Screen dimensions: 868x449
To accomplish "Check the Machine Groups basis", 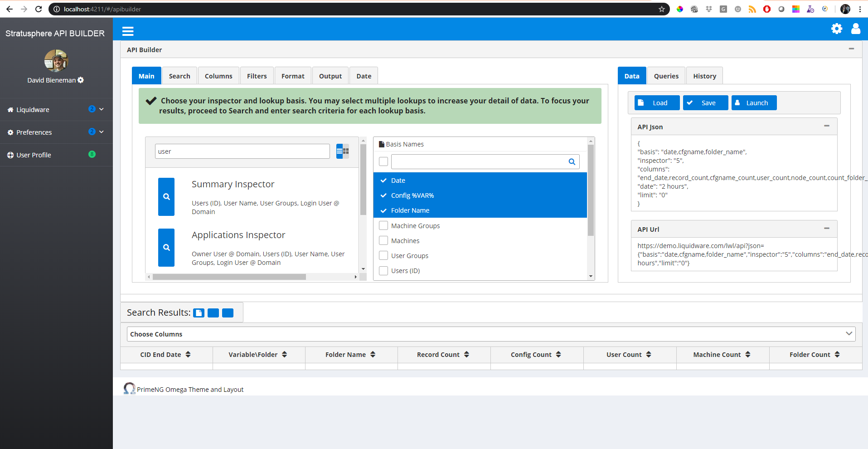I will tap(383, 225).
